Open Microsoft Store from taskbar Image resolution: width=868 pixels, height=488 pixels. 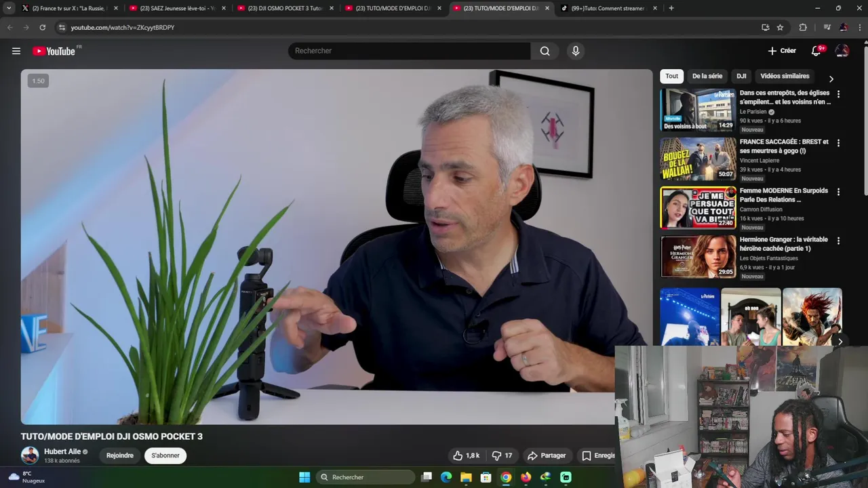[486, 477]
